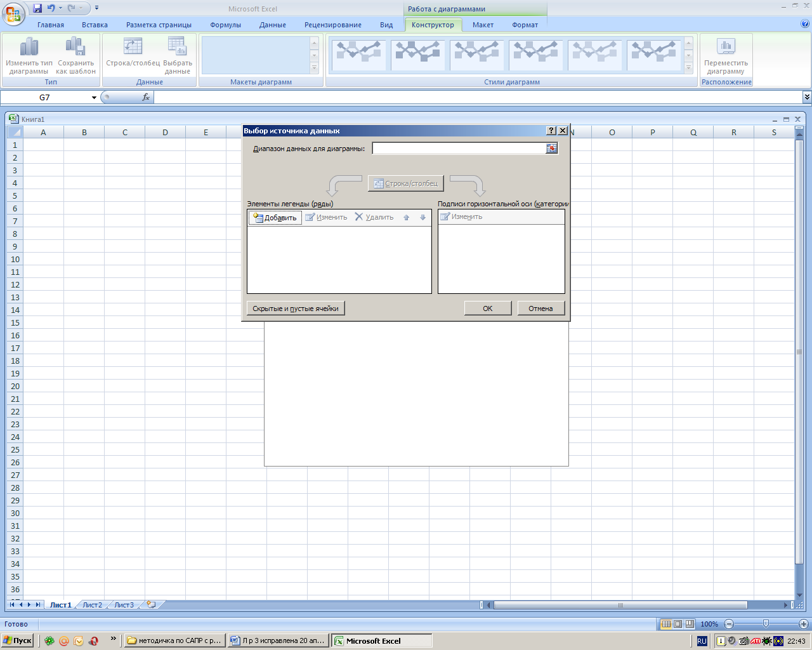
Task: Click Отмена to cancel the dialog
Action: [541, 308]
